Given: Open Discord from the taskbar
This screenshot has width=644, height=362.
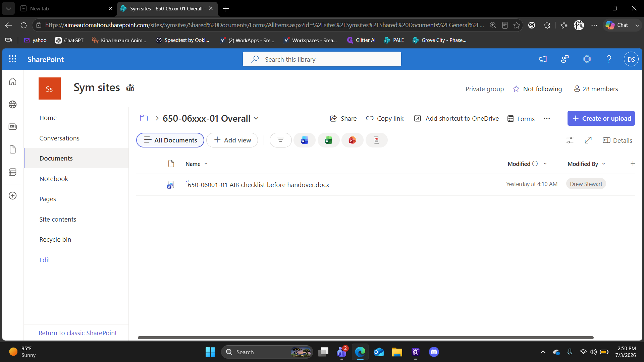Looking at the screenshot, I should (x=434, y=352).
